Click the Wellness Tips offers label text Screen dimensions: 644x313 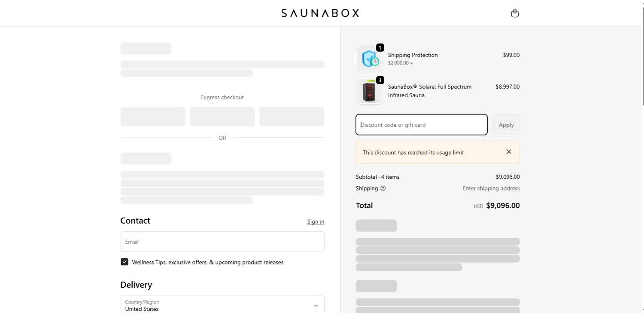208,262
